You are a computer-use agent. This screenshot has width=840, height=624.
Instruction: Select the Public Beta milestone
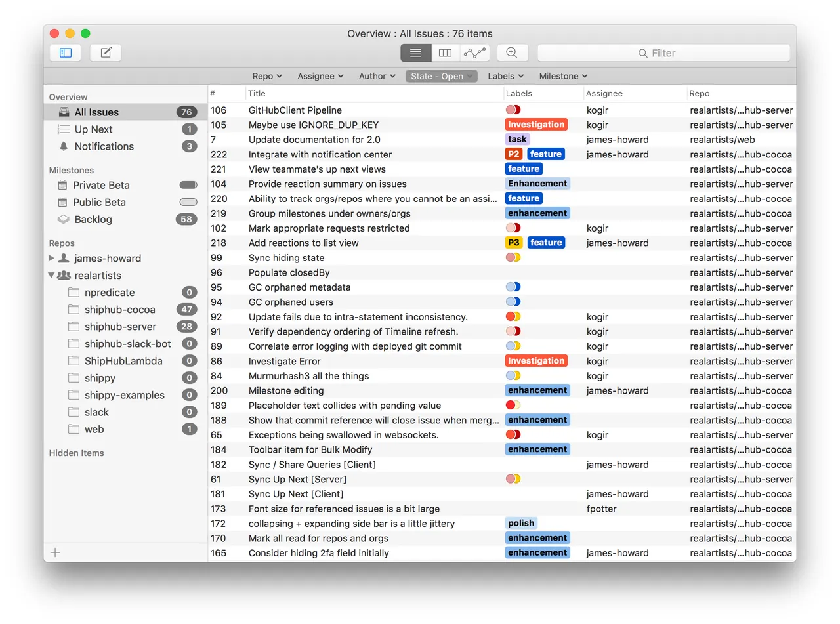point(125,202)
